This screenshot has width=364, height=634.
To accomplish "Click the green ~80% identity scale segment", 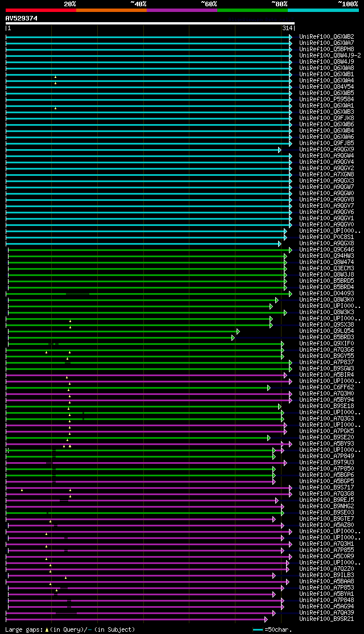I will (x=253, y=10).
